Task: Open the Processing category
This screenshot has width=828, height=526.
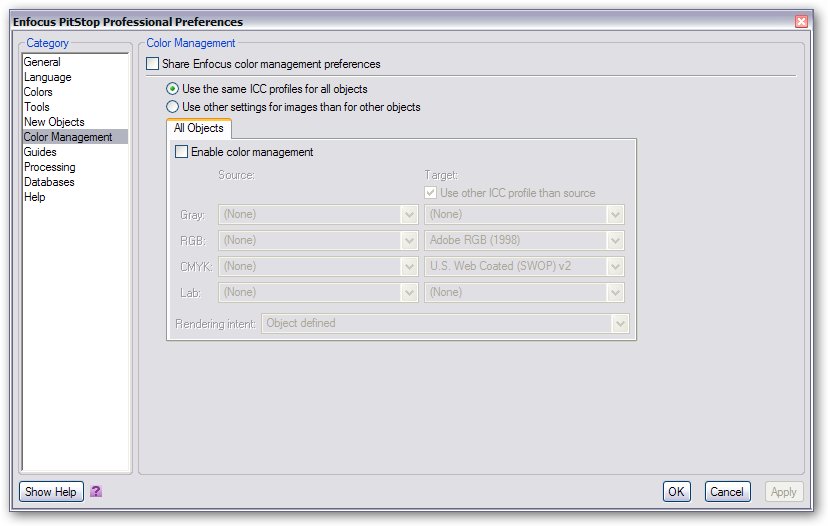Action: point(75,167)
